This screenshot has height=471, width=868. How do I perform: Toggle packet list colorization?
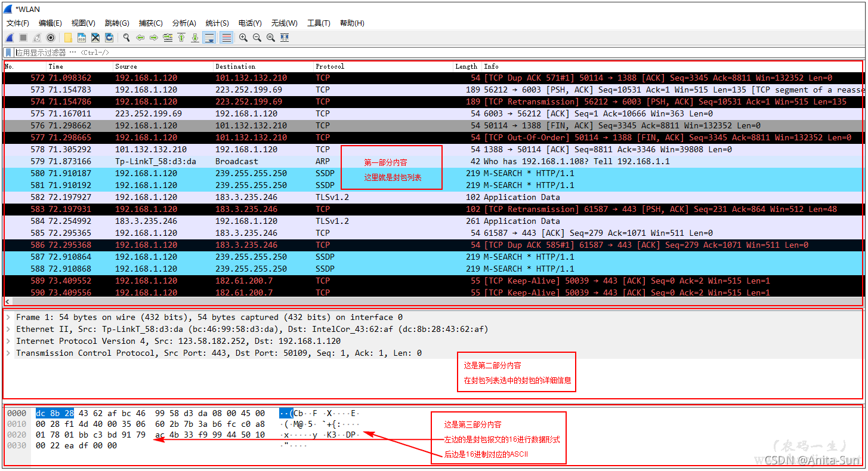pos(226,38)
